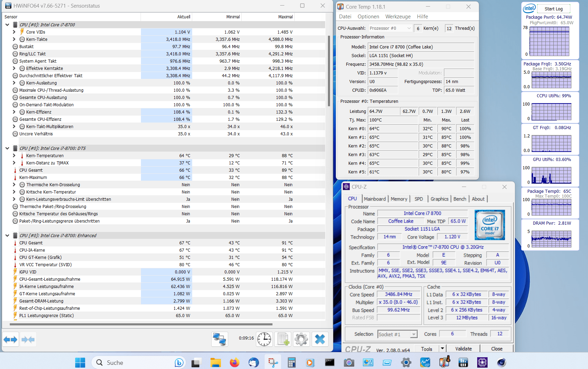Viewport: 588px width, 369px height.
Task: Click the Intel logo in Power Gadget
Action: tap(529, 8)
